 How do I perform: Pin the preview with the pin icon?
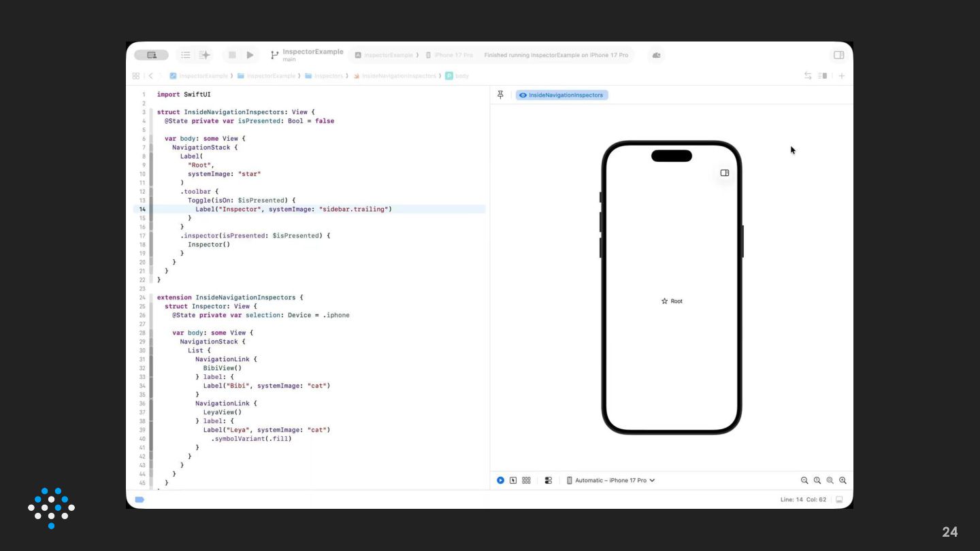pos(501,95)
